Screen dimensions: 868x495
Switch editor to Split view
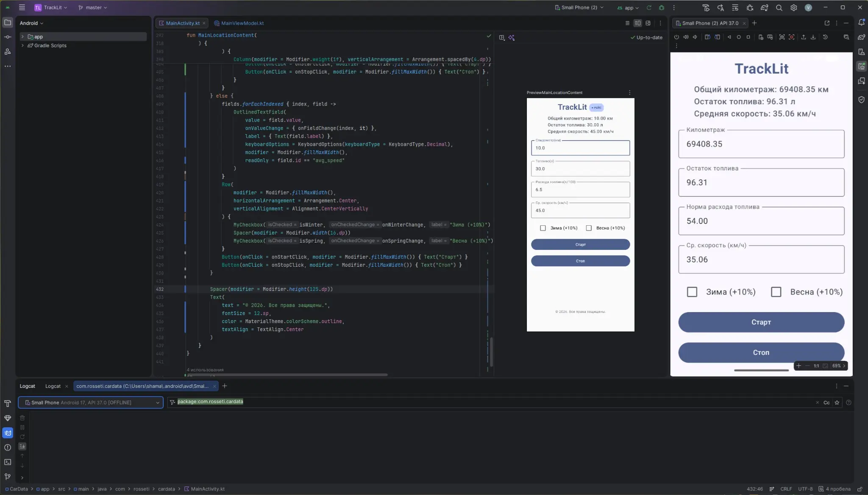pos(637,23)
